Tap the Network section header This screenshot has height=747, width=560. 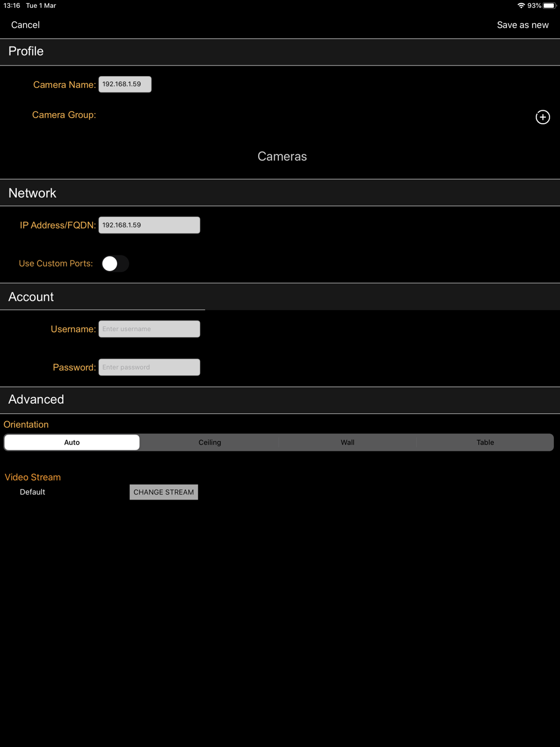280,193
